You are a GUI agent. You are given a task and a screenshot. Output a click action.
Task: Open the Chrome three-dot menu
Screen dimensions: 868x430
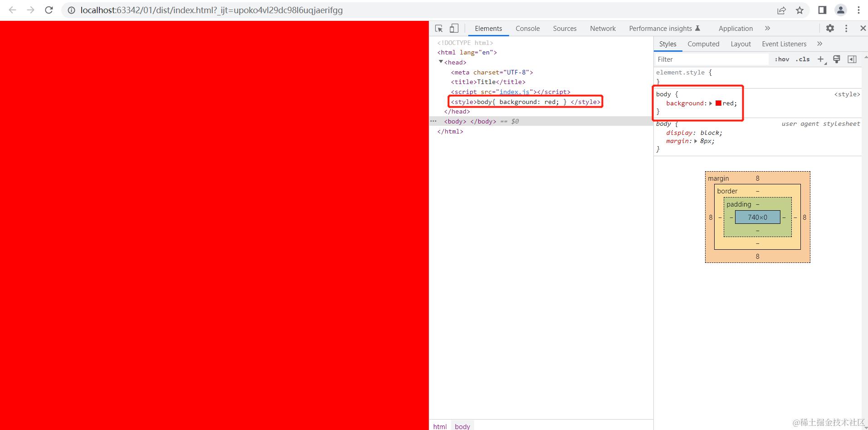(858, 10)
